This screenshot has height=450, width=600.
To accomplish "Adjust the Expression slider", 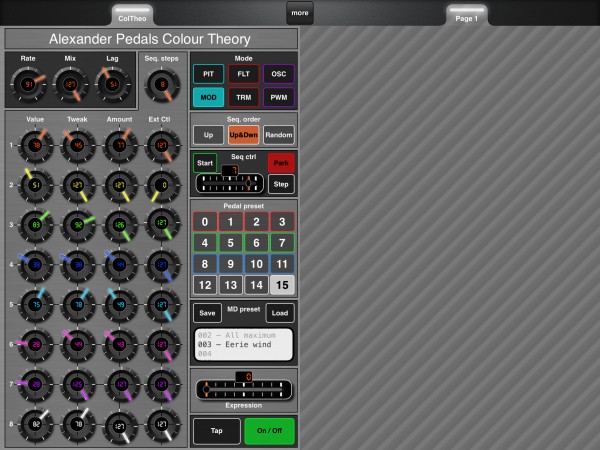I will pyautogui.click(x=243, y=390).
